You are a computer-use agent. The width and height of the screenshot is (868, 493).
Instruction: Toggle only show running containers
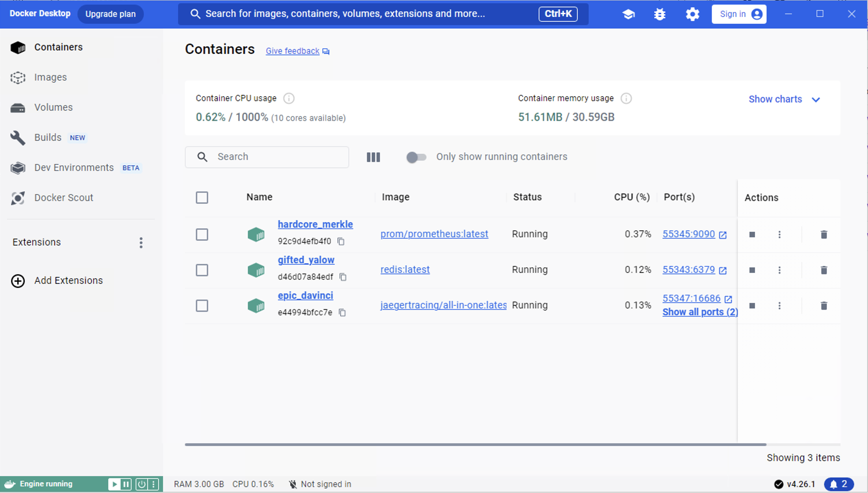tap(416, 157)
